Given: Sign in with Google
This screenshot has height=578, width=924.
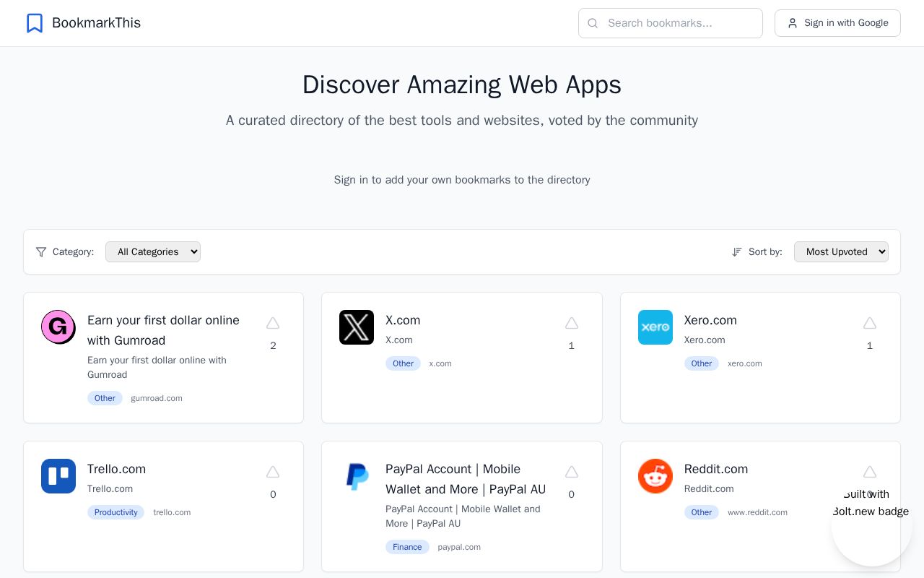Looking at the screenshot, I should 837,23.
